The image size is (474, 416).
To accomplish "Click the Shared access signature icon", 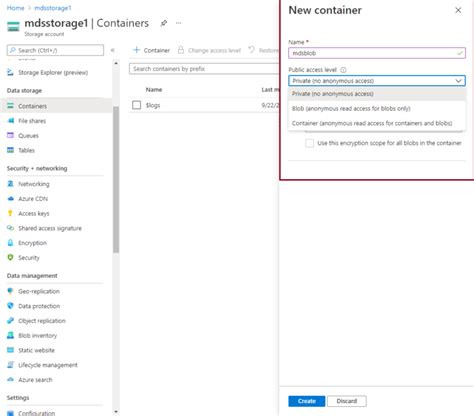I will (x=10, y=228).
